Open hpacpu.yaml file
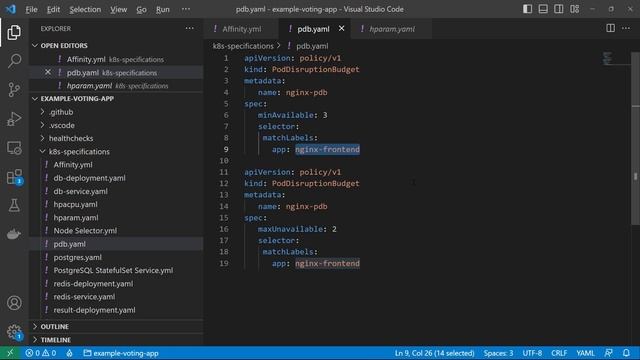Screen dimensions: 640x360 point(75,204)
